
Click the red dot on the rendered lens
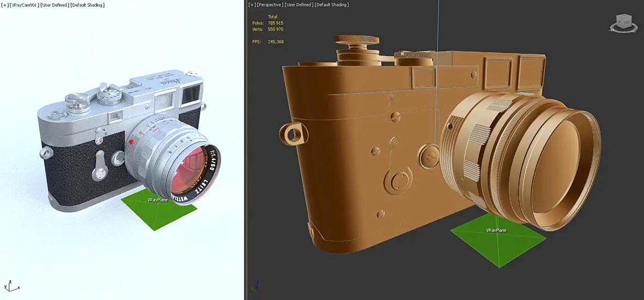click(132, 142)
